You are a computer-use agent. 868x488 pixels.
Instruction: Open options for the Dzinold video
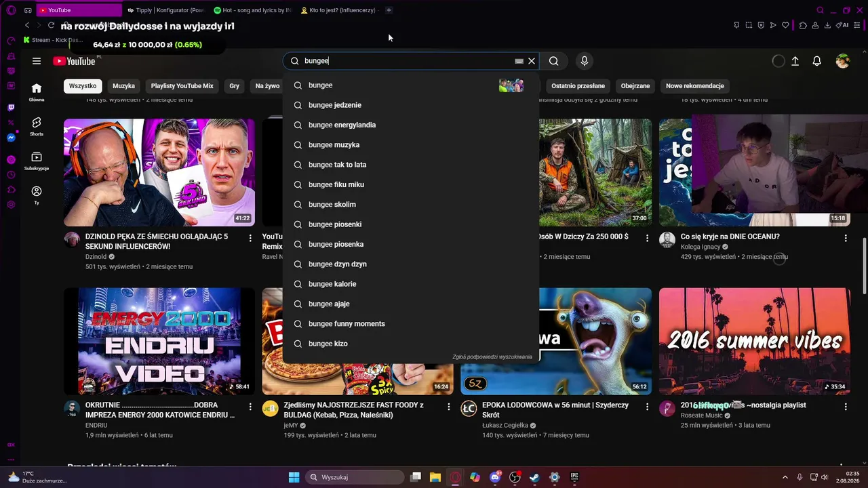tap(250, 238)
